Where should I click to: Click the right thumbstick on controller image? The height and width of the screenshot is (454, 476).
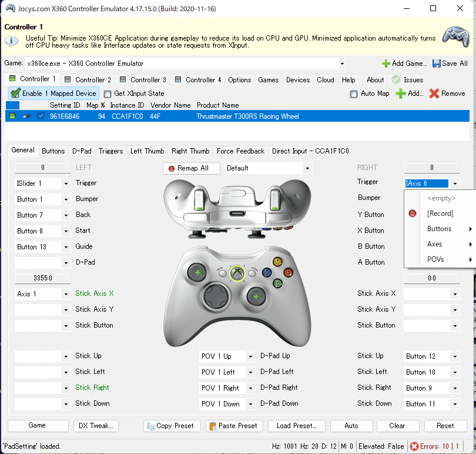(256, 296)
